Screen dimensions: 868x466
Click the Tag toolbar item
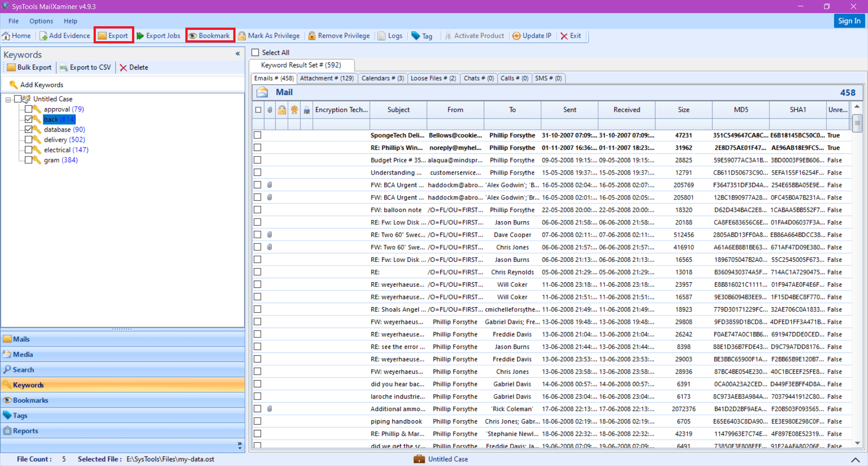pyautogui.click(x=422, y=36)
